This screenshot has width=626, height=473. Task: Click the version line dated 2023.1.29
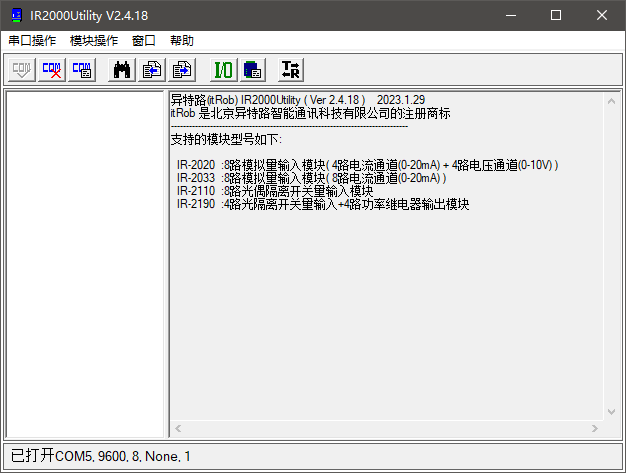(298, 100)
